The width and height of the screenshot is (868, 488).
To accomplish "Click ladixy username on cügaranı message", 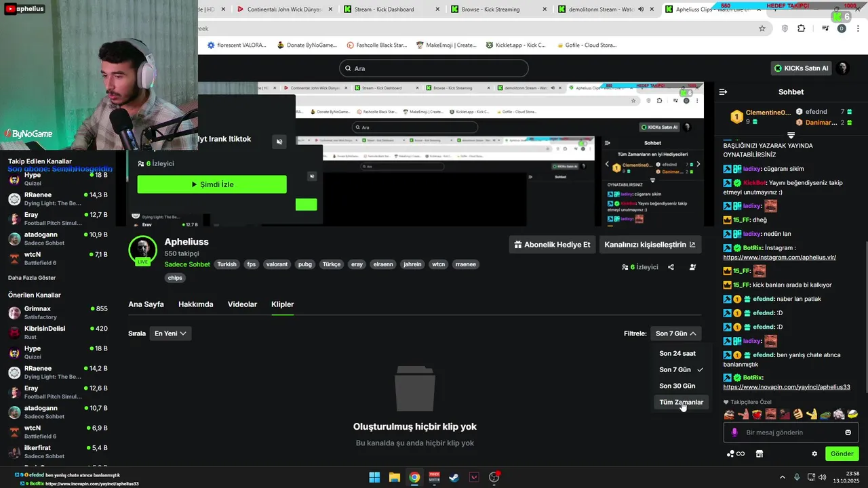I will 751,169.
